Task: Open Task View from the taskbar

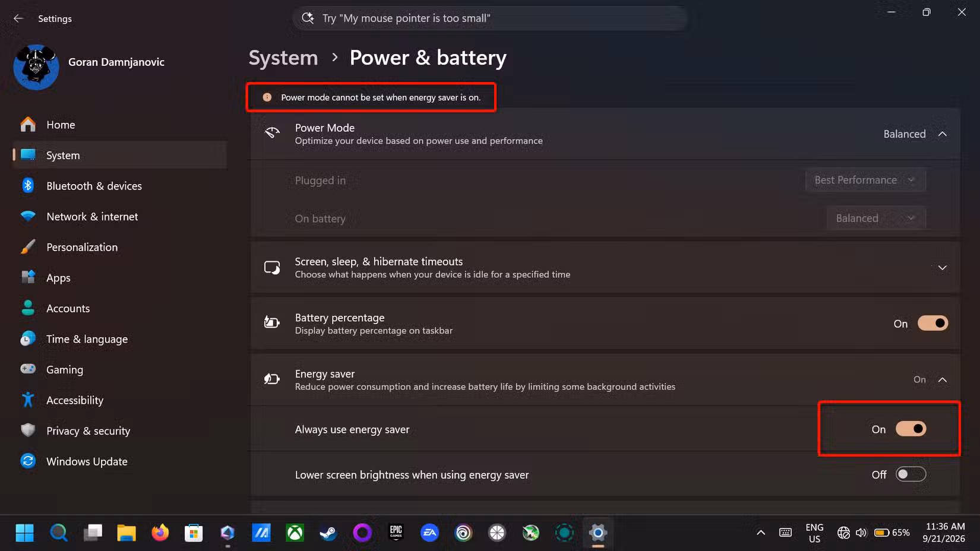Action: point(92,533)
